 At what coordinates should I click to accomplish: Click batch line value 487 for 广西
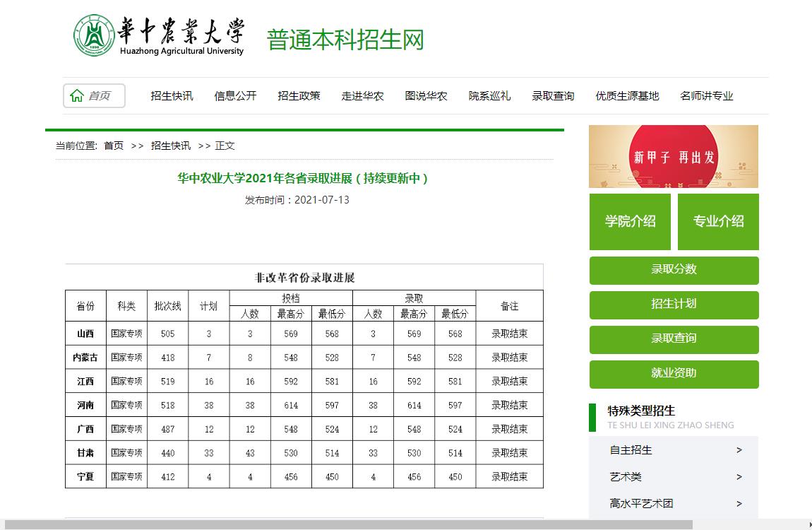(168, 430)
